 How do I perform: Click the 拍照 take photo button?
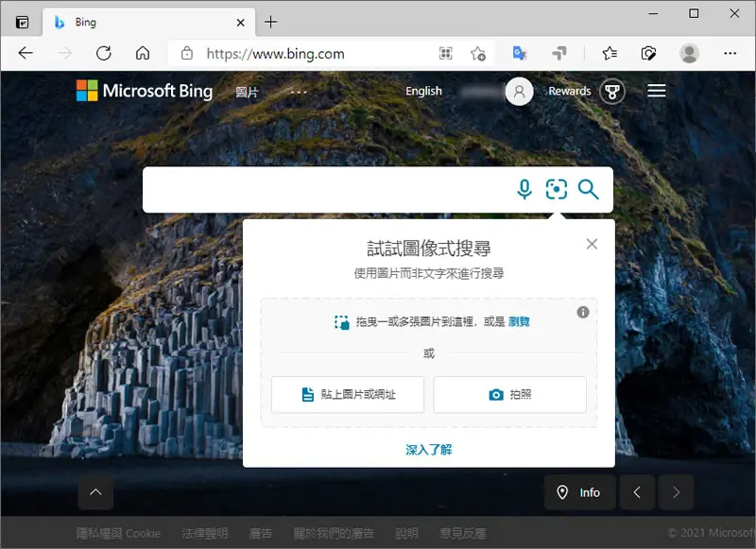point(509,395)
